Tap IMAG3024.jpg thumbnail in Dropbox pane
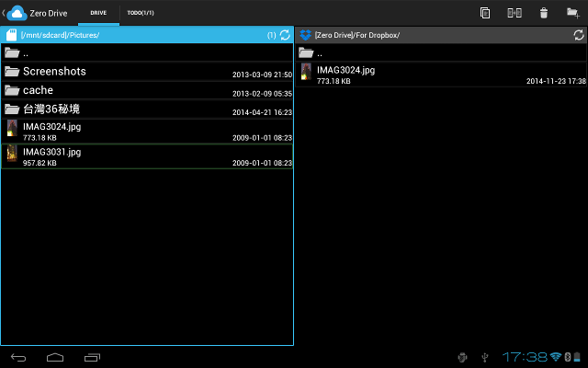Viewport: 588px width, 368px height. click(306, 72)
